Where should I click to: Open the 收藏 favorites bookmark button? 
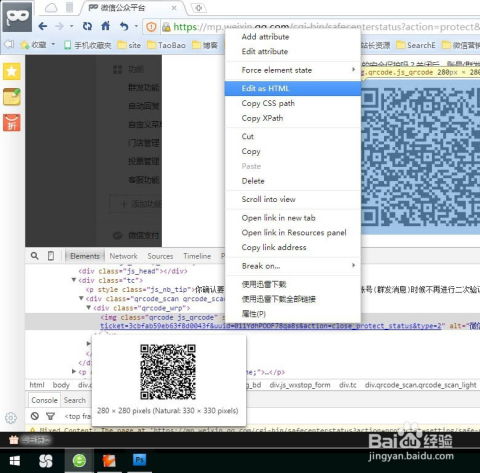click(x=33, y=45)
